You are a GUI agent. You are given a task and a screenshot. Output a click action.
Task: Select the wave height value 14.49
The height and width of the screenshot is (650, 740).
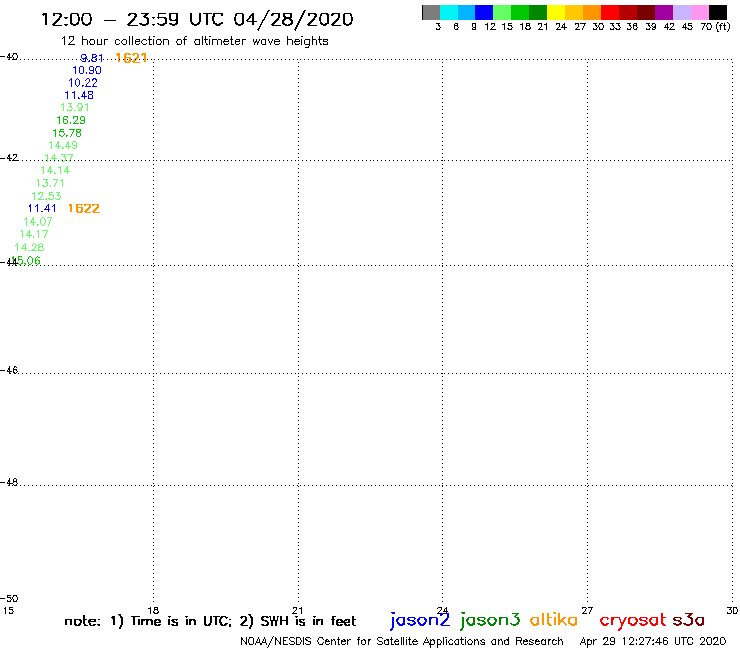[63, 145]
